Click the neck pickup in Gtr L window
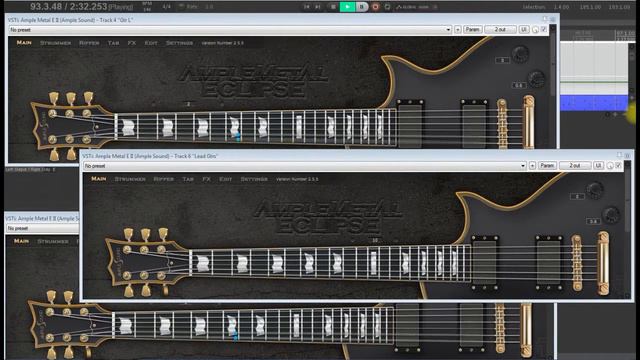640x360 pixels. 410,124
